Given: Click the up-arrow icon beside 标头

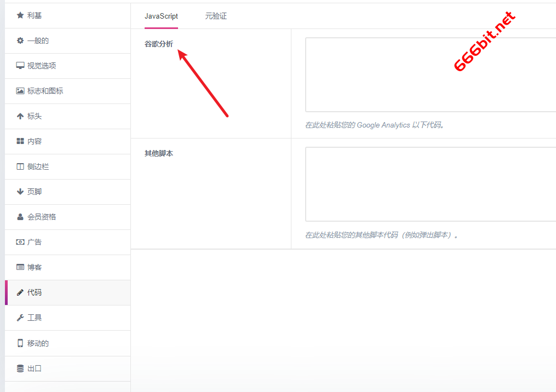Looking at the screenshot, I should pyautogui.click(x=20, y=116).
